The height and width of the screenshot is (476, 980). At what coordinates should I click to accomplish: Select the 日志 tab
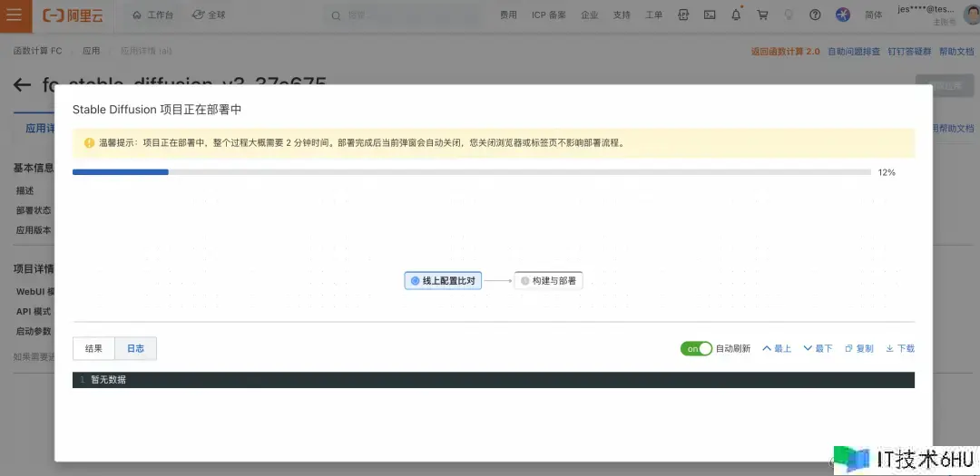coord(135,348)
